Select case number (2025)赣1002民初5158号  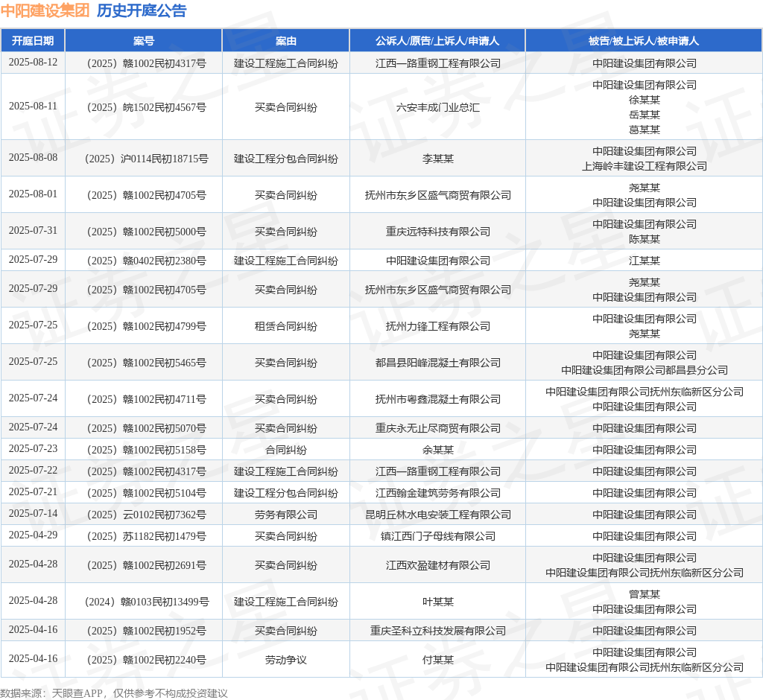[145, 450]
